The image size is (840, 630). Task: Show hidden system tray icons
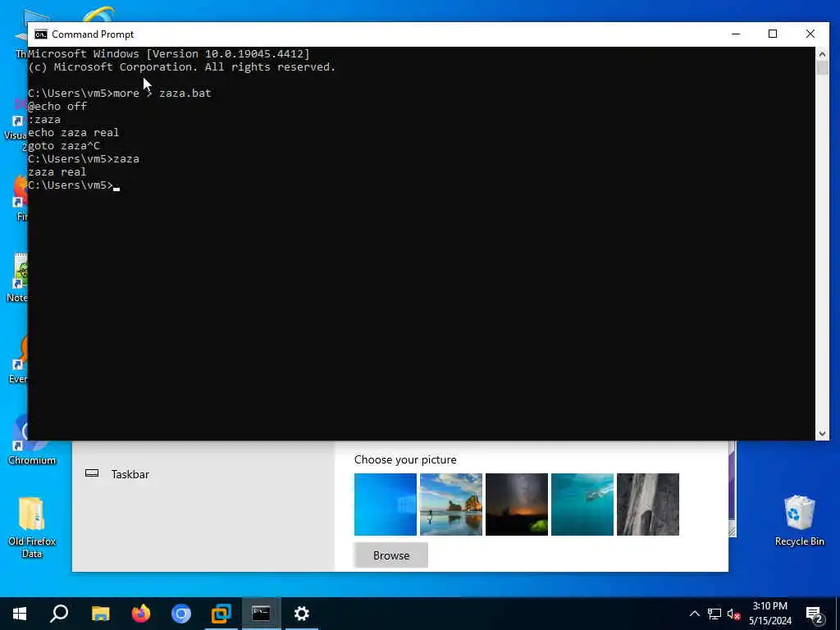tap(694, 614)
